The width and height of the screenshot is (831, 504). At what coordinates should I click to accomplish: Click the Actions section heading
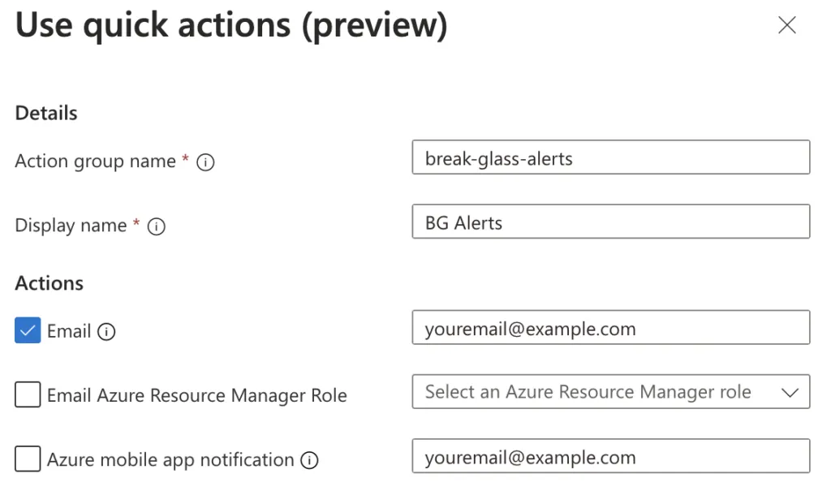(x=49, y=283)
